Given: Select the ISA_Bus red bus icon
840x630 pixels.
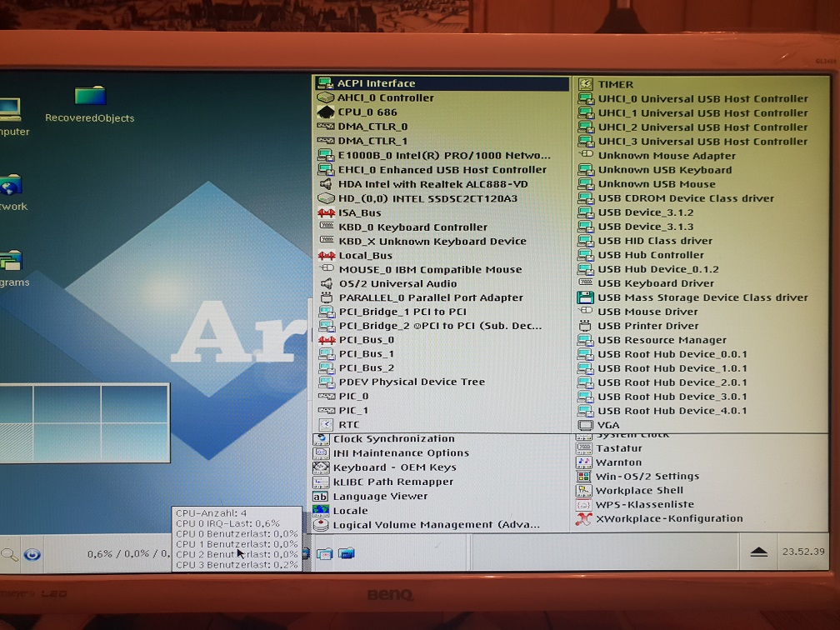Looking at the screenshot, I should 327,212.
